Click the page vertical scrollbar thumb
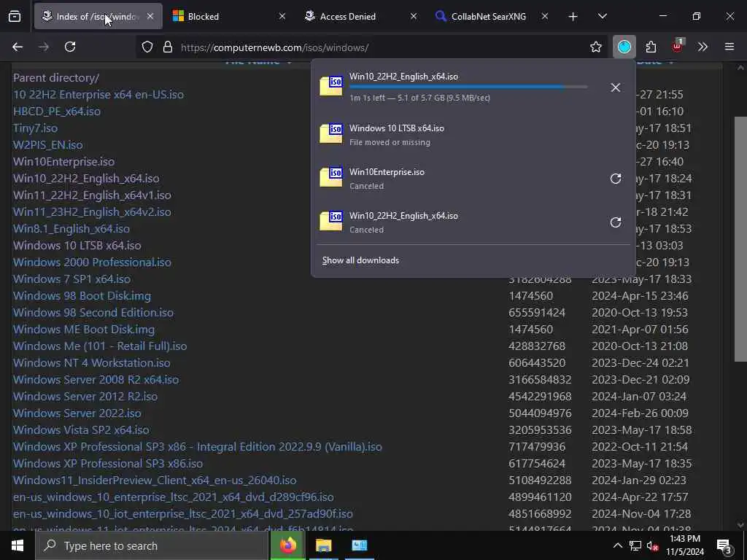This screenshot has width=747, height=560. pyautogui.click(x=740, y=239)
